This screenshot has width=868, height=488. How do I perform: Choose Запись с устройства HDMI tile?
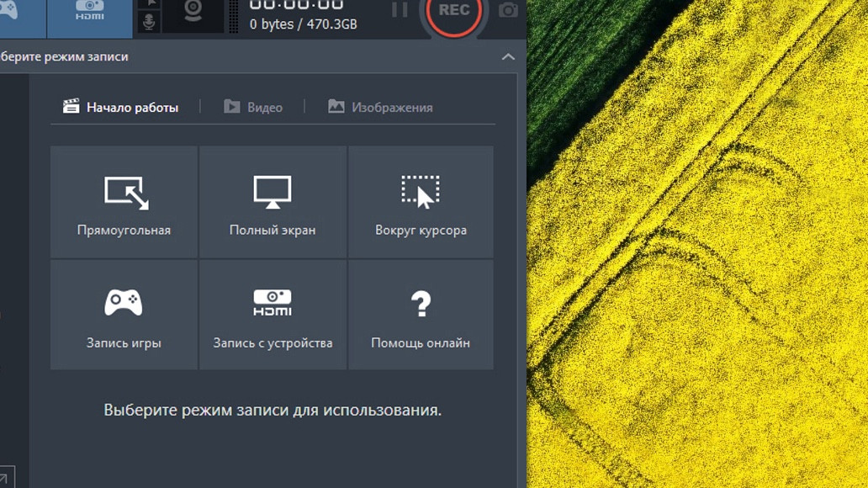click(x=273, y=315)
